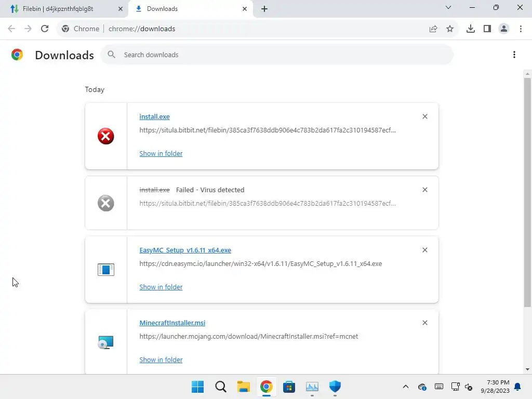
Task: Open EasyMC_Setup_v1.6.11_x64.exe link
Action: click(x=185, y=250)
